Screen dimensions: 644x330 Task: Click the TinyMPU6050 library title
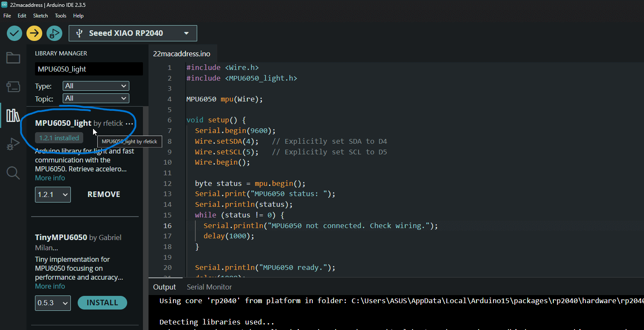[61, 237]
